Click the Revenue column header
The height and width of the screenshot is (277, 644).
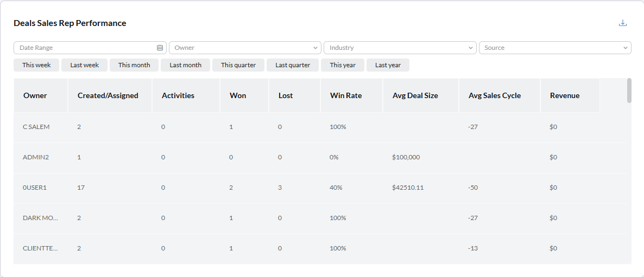coord(565,95)
